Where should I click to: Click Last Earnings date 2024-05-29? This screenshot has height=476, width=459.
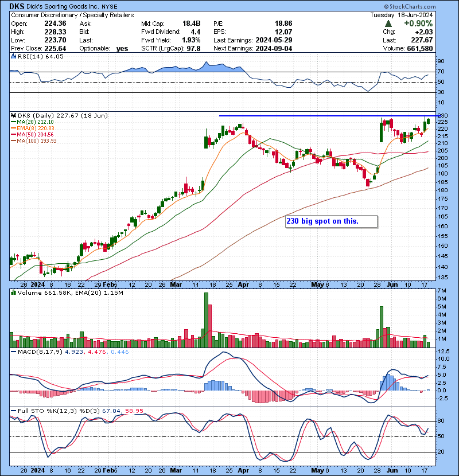(x=274, y=40)
